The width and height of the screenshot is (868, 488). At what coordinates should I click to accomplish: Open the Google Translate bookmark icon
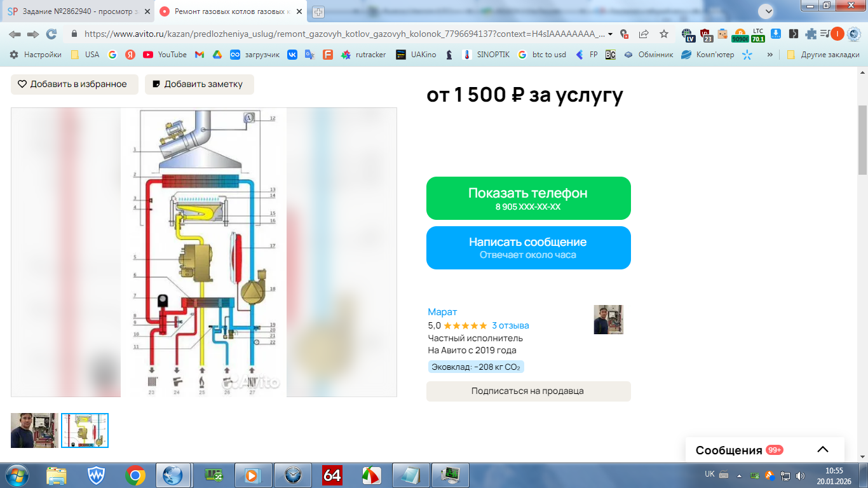[310, 55]
